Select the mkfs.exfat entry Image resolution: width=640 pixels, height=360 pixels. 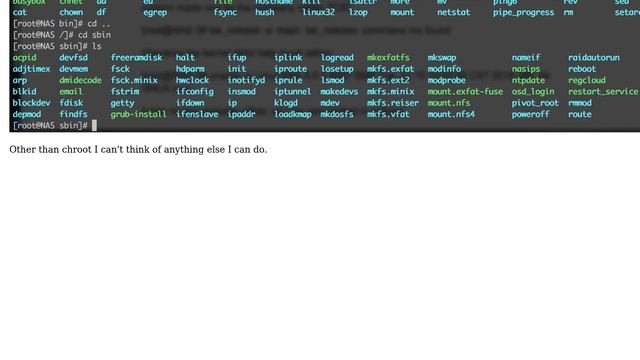(390, 69)
